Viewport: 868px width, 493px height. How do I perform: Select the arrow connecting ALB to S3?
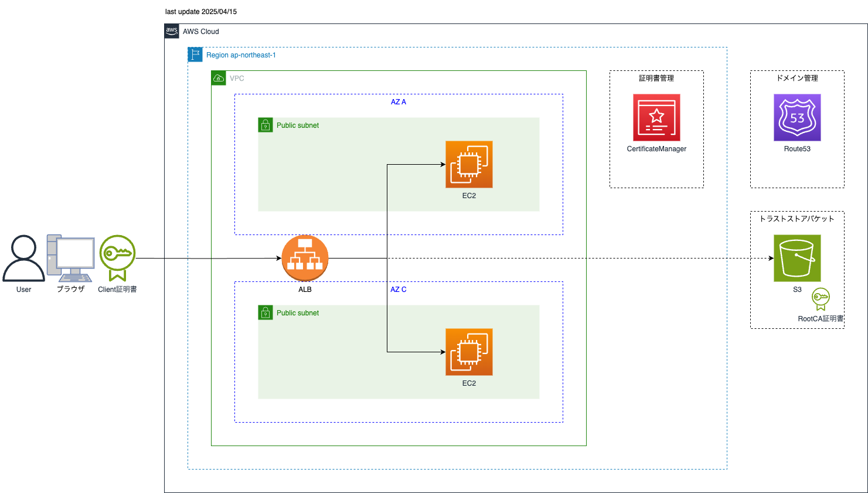click(x=645, y=258)
